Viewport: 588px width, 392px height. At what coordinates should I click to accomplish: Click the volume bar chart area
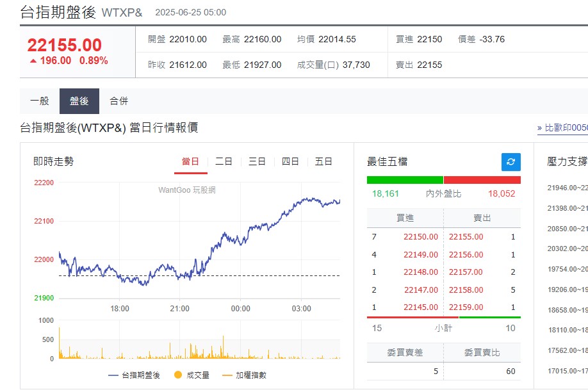click(199, 339)
